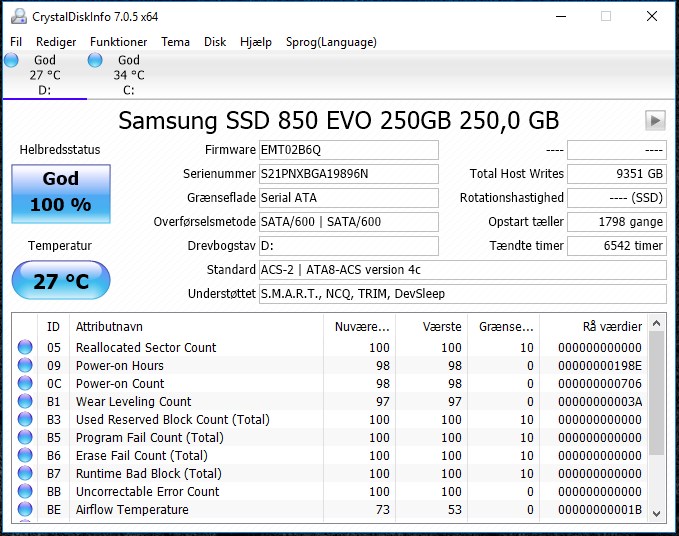679x536 pixels.
Task: Click the Overførselsmetode field SATA/600
Action: pos(349,222)
